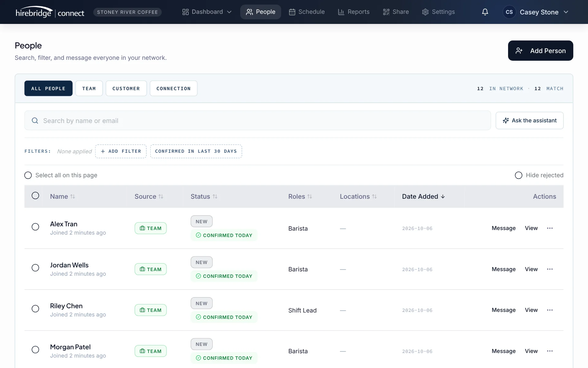Select the checkbox for Jordan Wells

coord(36,268)
